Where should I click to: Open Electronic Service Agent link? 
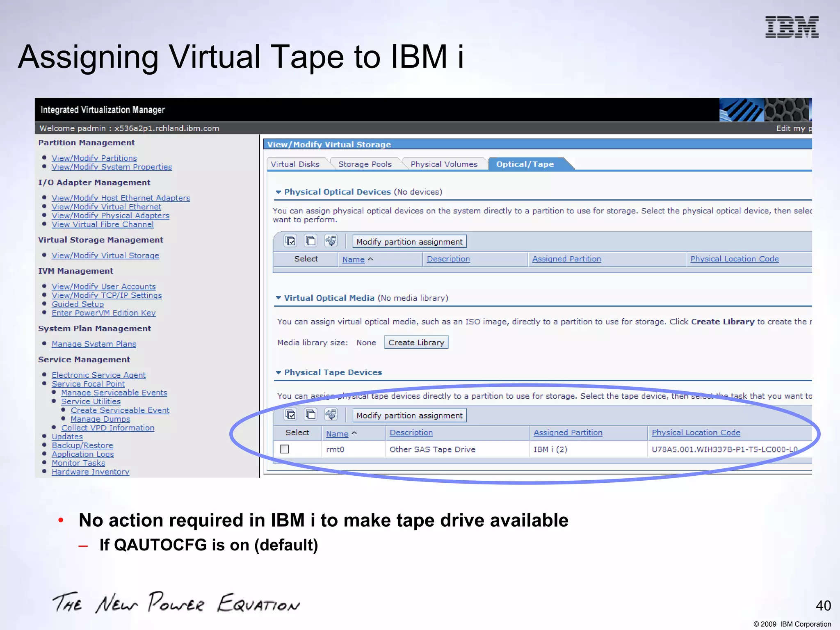point(98,375)
